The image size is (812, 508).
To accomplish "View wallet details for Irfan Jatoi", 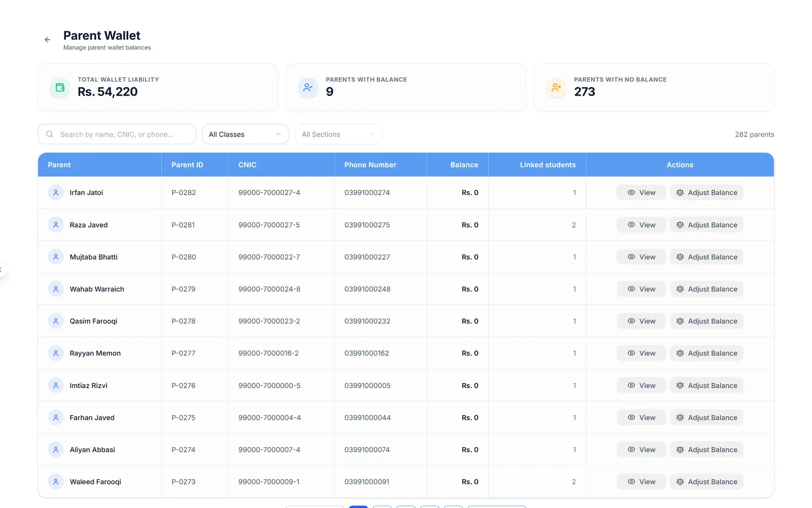I will 641,193.
